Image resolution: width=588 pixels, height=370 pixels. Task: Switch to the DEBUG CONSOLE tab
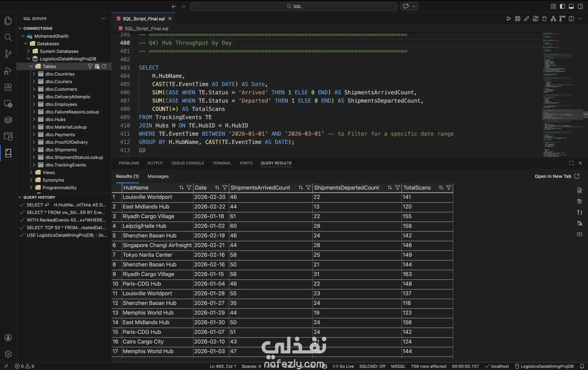tap(188, 163)
